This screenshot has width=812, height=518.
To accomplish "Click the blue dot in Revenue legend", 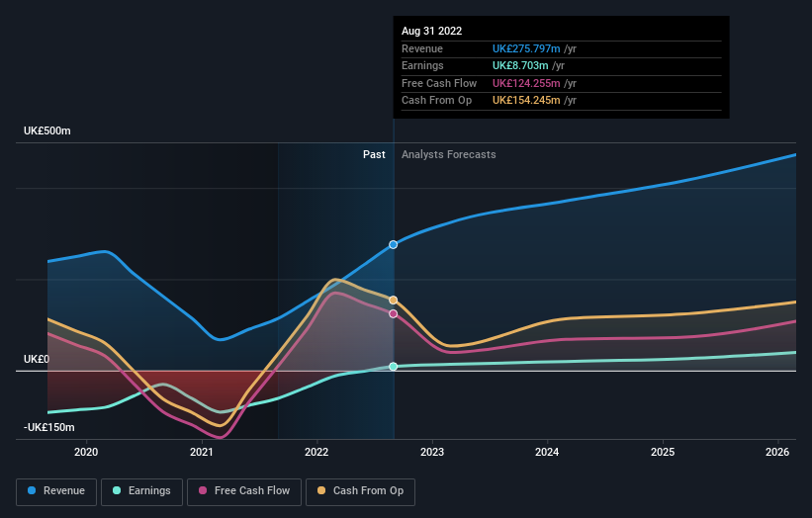I will point(32,490).
